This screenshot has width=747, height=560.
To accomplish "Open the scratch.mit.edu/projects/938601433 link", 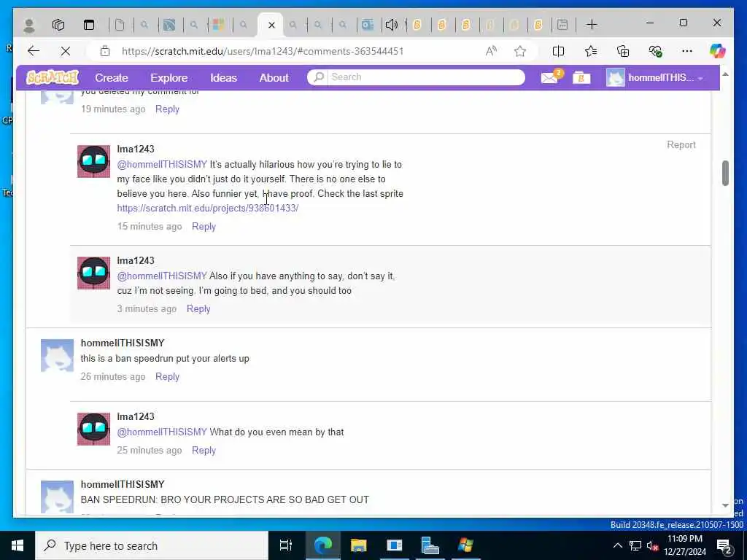I will point(208,208).
